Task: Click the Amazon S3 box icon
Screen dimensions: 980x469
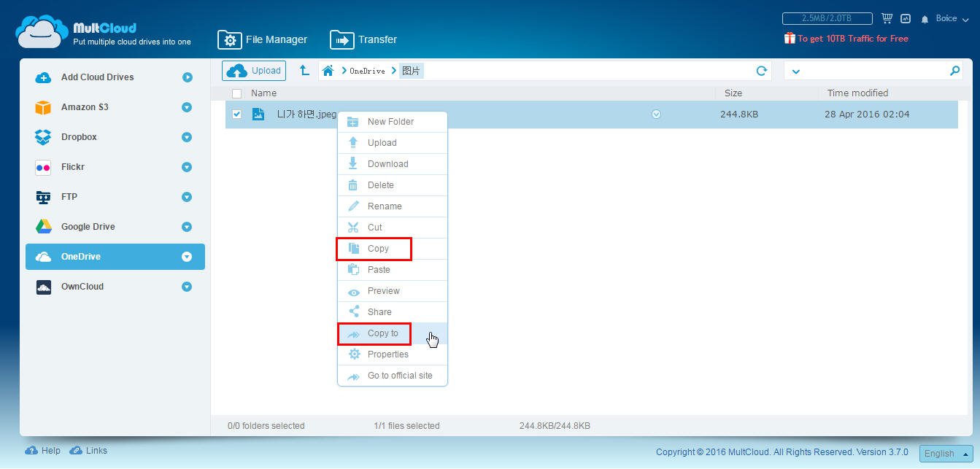Action: click(x=43, y=107)
